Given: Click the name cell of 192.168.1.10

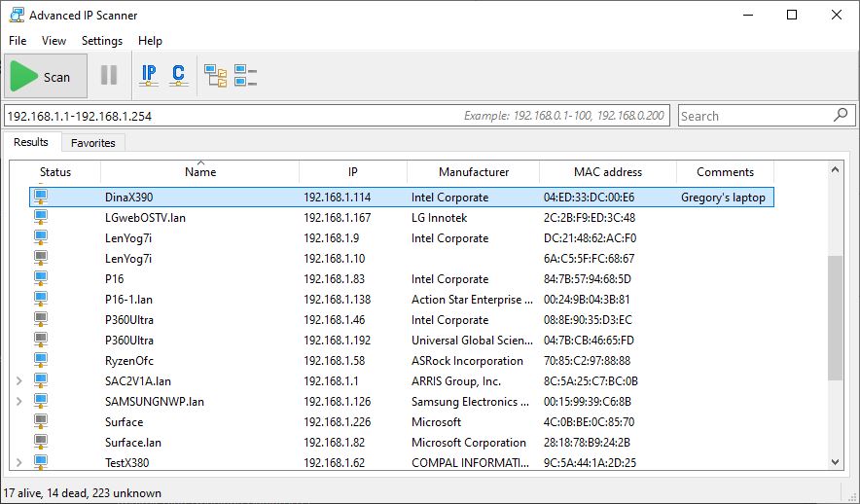Looking at the screenshot, I should coord(128,258).
